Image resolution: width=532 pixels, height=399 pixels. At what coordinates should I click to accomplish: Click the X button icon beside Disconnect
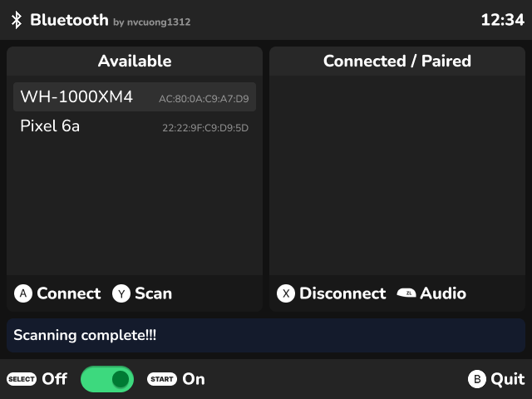pos(286,293)
